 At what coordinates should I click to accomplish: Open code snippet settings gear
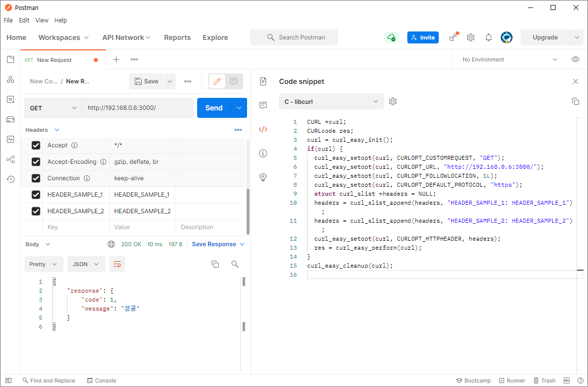[393, 102]
